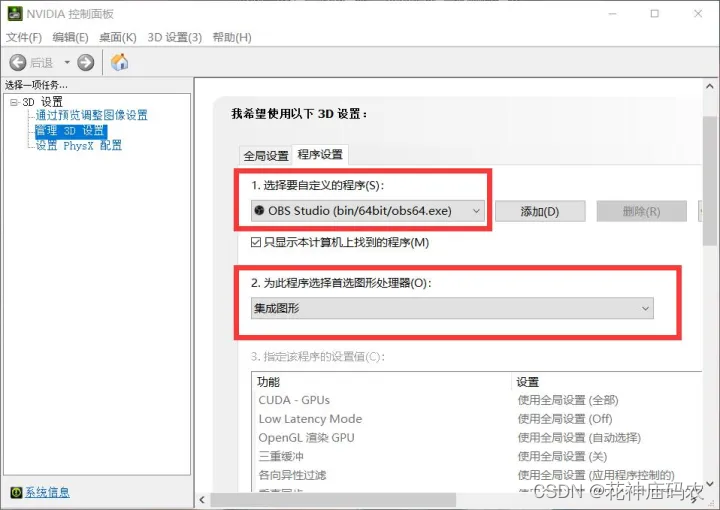Screen dimensions: 720x510
Task: Click the Back arrow toolbar icon
Action: [x=18, y=62]
